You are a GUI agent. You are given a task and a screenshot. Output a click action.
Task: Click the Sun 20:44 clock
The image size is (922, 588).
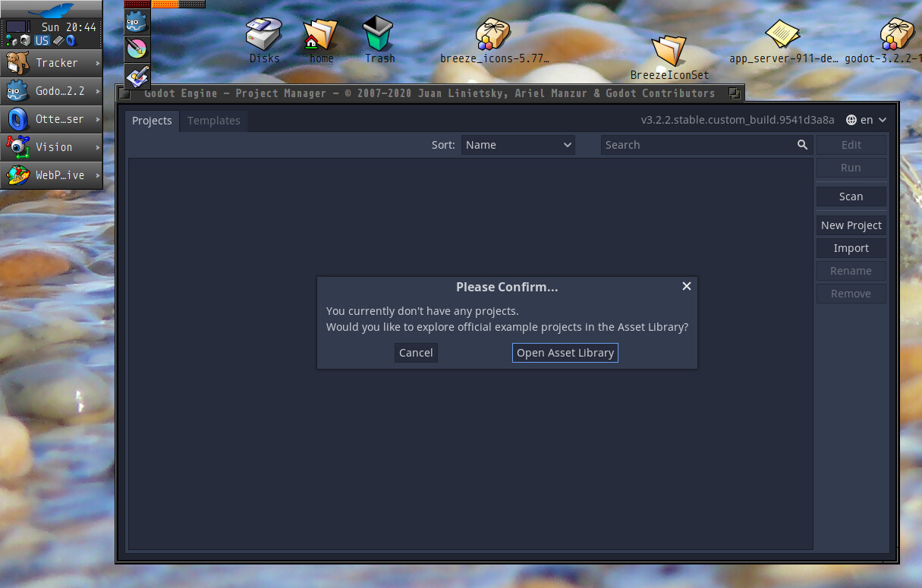(68, 27)
